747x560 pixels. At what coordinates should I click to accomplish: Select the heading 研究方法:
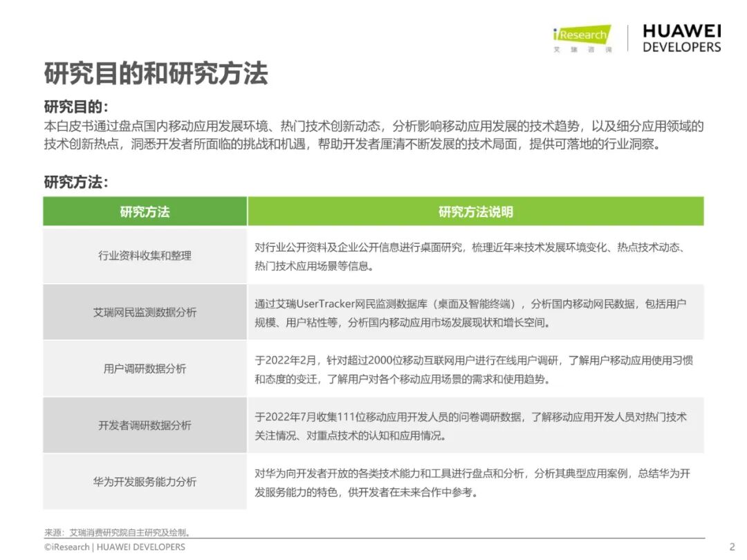[x=76, y=182]
